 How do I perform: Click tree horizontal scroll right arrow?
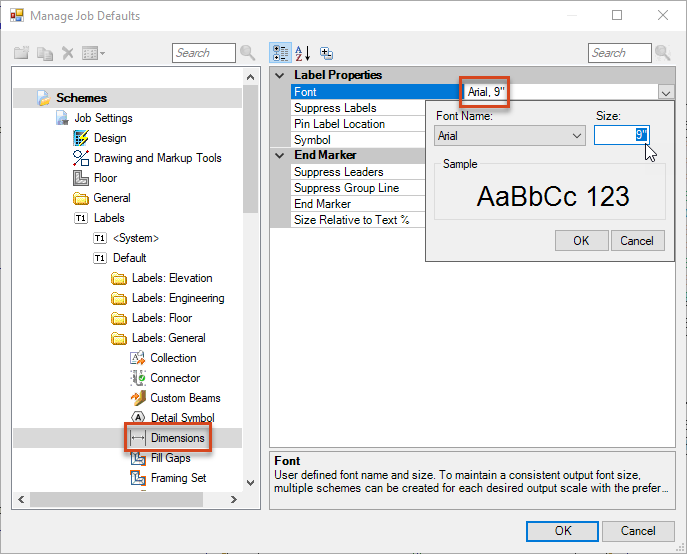(x=234, y=499)
